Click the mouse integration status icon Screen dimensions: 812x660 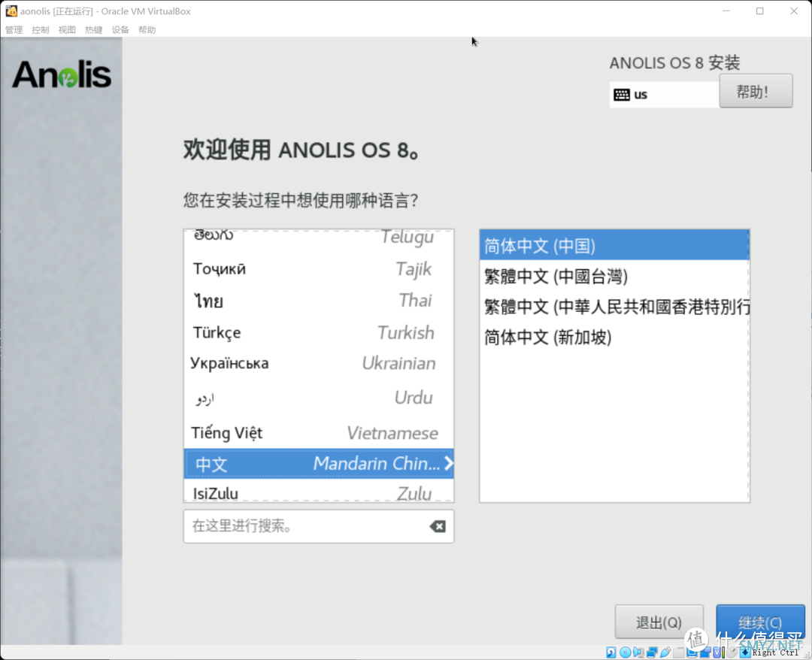coord(732,652)
